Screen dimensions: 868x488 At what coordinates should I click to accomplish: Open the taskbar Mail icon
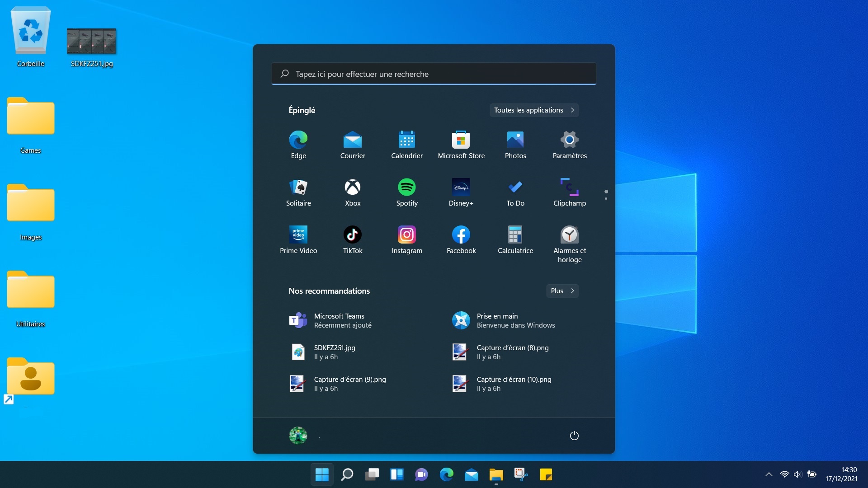click(x=471, y=474)
